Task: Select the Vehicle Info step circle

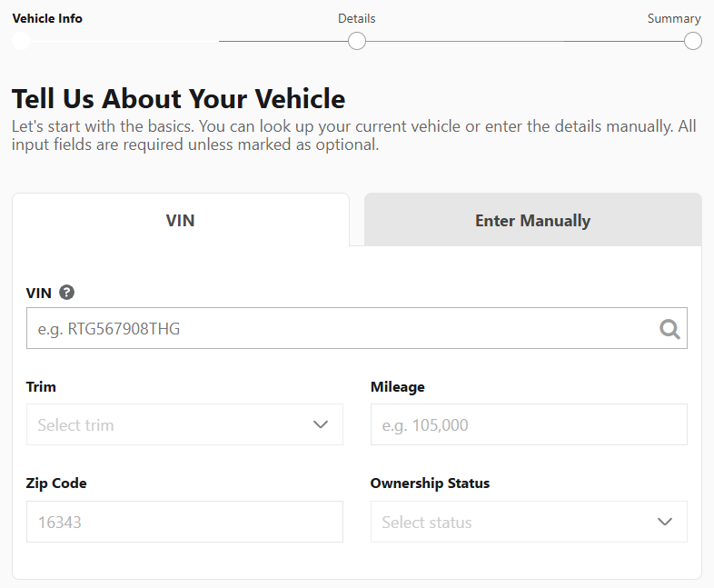Action: [x=20, y=41]
